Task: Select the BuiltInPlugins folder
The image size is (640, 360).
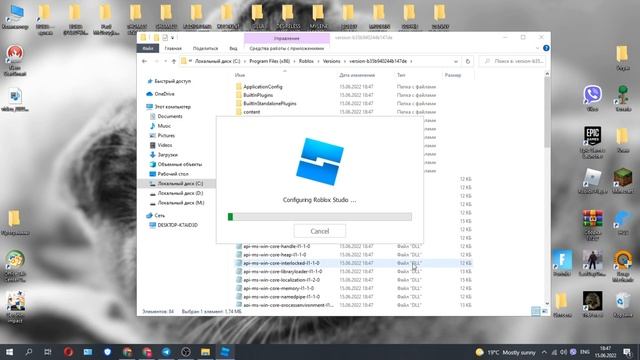Action: click(258, 95)
